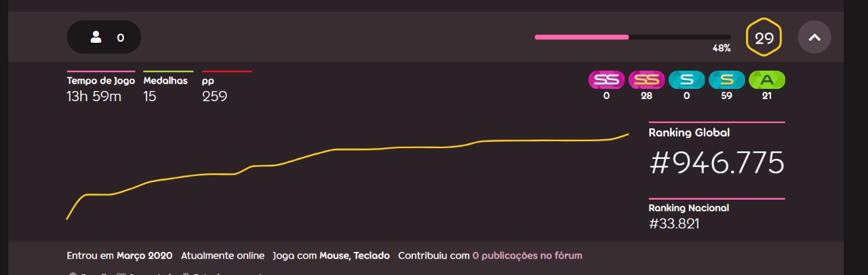Click the followers person icon
This screenshot has height=275, width=868.
[96, 37]
